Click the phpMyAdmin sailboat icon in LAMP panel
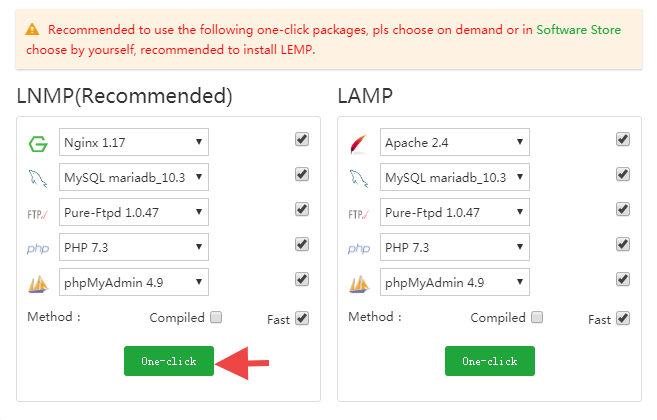The height and width of the screenshot is (420, 657). point(359,284)
